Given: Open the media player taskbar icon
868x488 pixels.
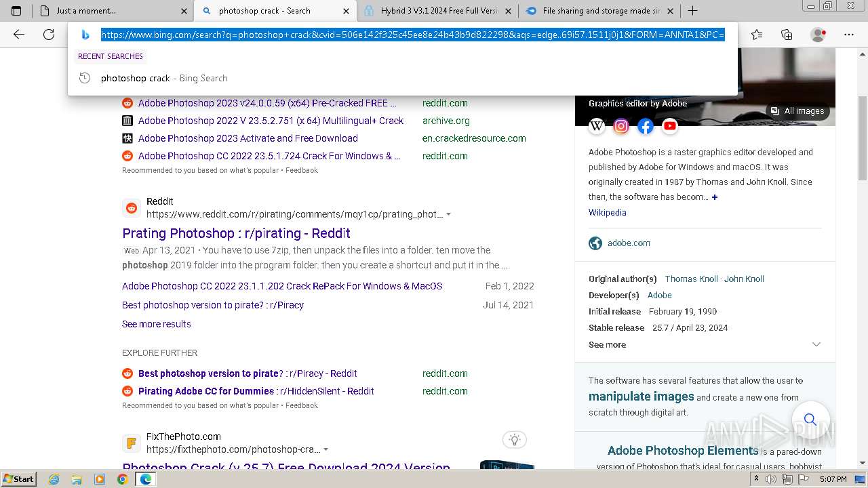Looking at the screenshot, I should pyautogui.click(x=100, y=479).
